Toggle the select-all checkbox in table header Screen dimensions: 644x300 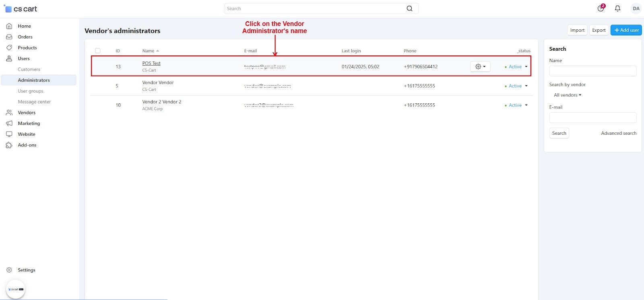pos(98,51)
